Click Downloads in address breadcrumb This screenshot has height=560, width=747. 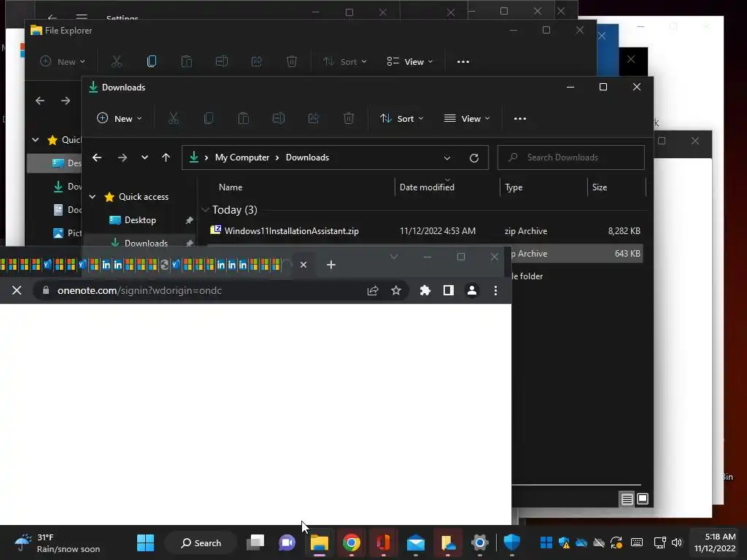tap(307, 157)
